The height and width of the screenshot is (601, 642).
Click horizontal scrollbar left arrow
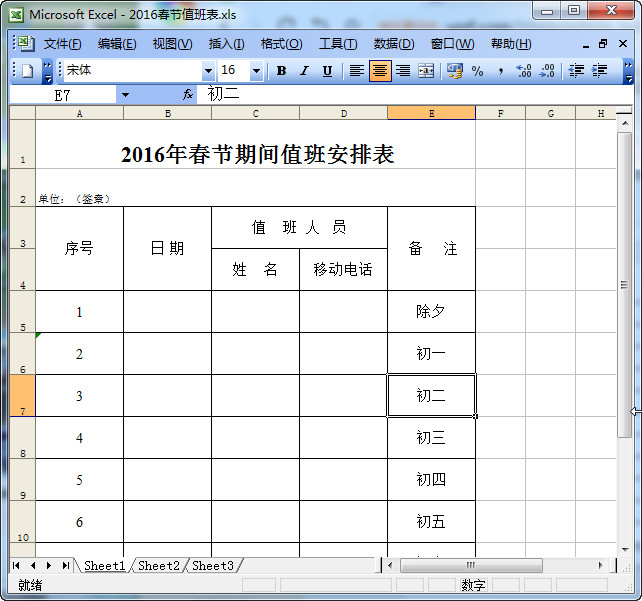(390, 565)
